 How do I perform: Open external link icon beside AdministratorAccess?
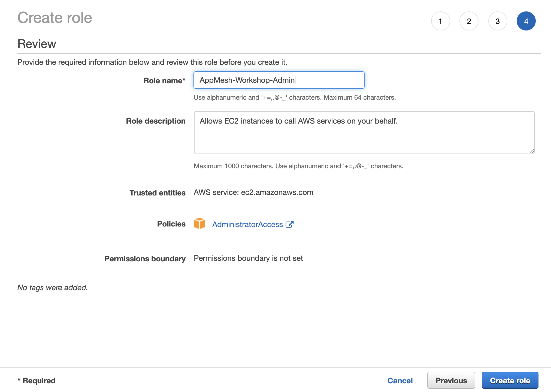point(289,224)
